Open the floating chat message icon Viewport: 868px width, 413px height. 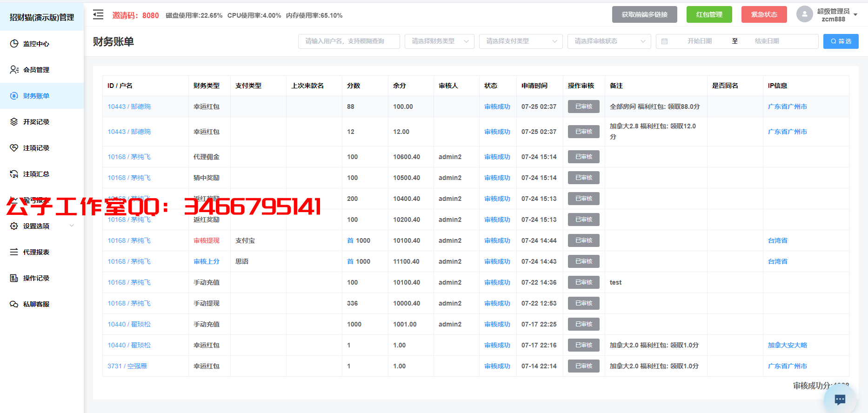[840, 399]
